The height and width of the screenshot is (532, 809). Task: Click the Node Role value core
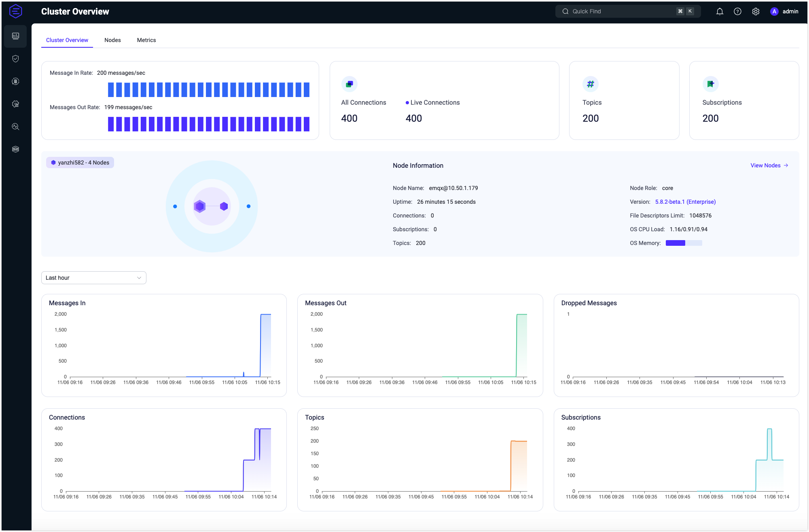click(667, 188)
